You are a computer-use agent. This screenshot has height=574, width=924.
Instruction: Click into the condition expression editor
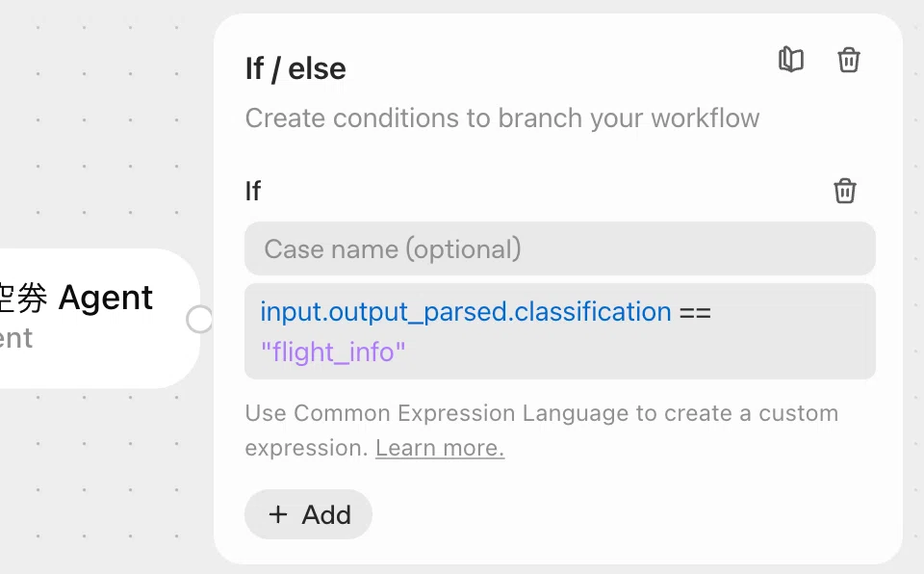[560, 331]
